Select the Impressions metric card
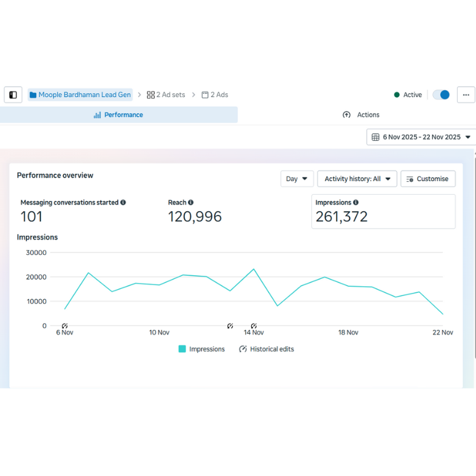The width and height of the screenshot is (476, 476). [x=383, y=211]
